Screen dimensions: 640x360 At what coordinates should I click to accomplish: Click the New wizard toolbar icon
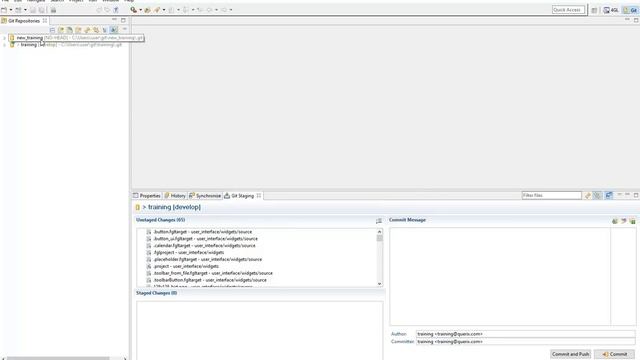pos(4,10)
